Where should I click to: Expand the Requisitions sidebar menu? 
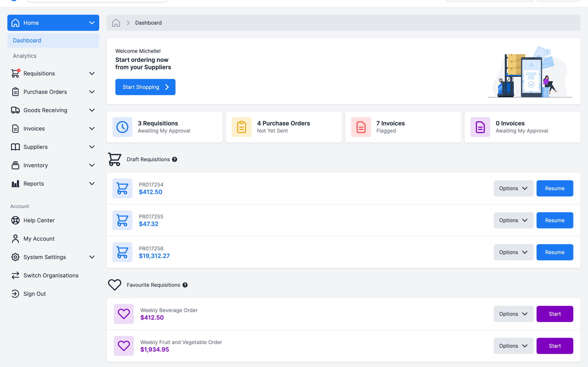click(92, 73)
